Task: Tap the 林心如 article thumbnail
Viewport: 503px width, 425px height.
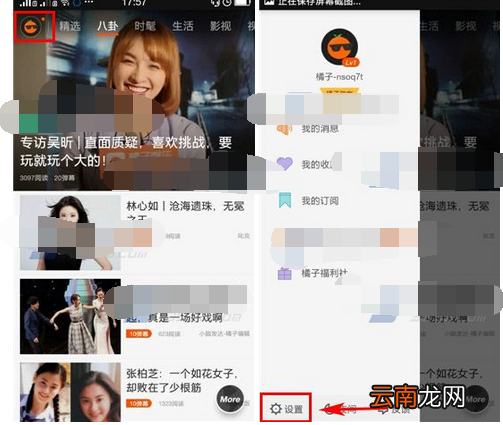Action: click(x=70, y=233)
